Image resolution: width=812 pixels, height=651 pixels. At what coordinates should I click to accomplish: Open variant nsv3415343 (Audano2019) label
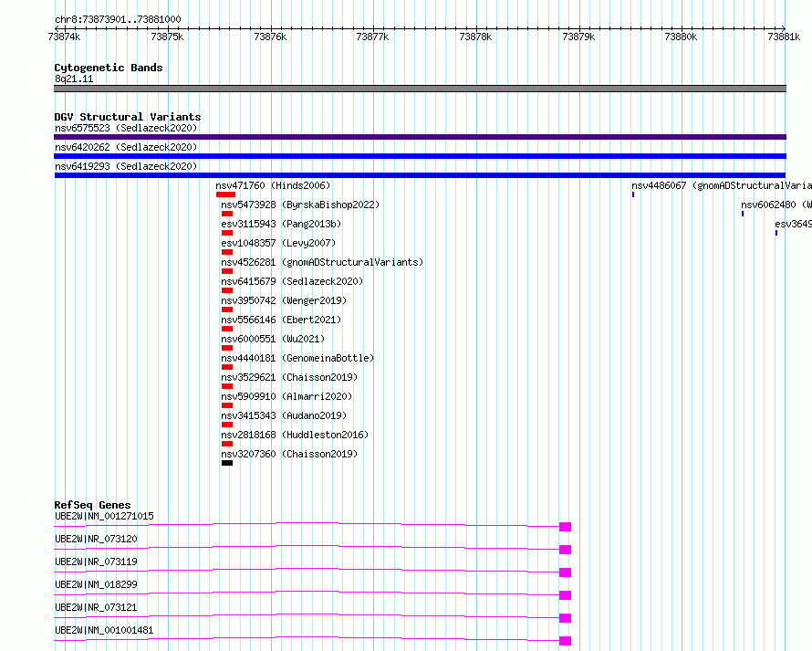point(284,415)
